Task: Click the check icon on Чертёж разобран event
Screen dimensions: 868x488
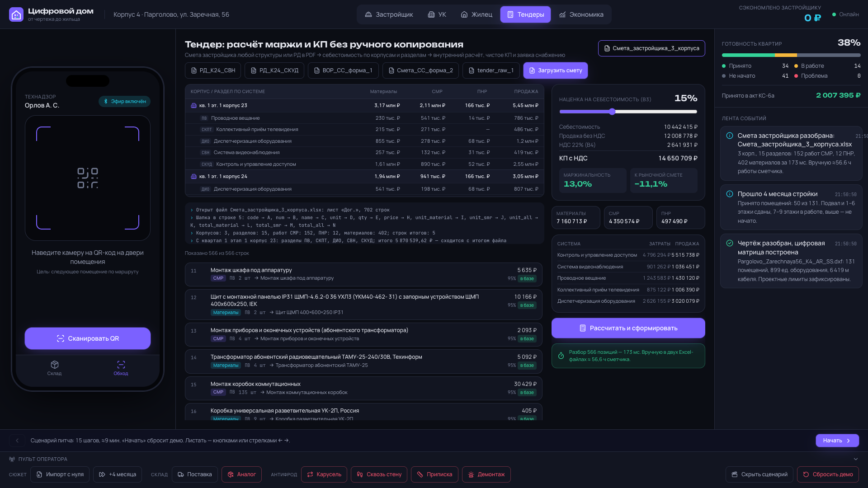Action: 730,243
